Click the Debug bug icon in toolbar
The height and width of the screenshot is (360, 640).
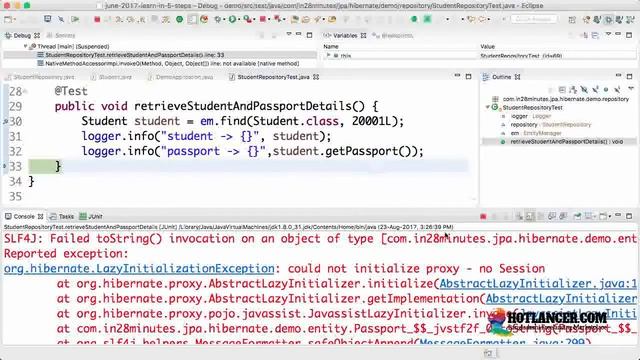coord(218,19)
